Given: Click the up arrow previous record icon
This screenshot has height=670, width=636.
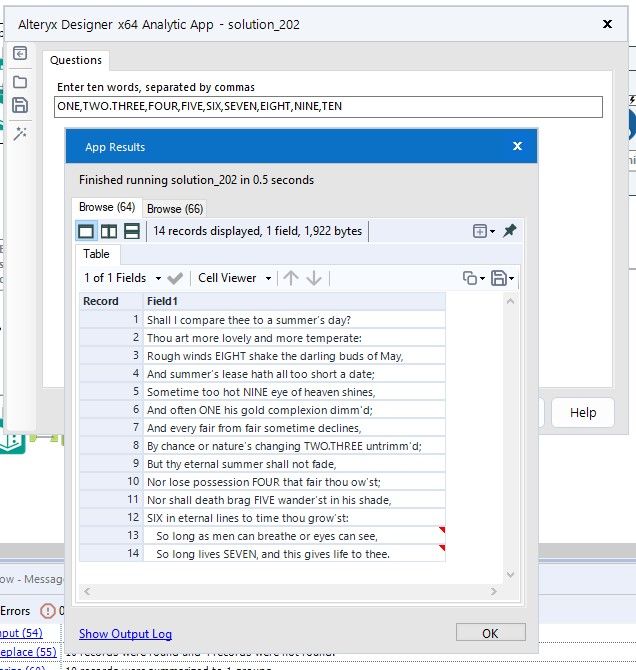Looking at the screenshot, I should coord(291,278).
